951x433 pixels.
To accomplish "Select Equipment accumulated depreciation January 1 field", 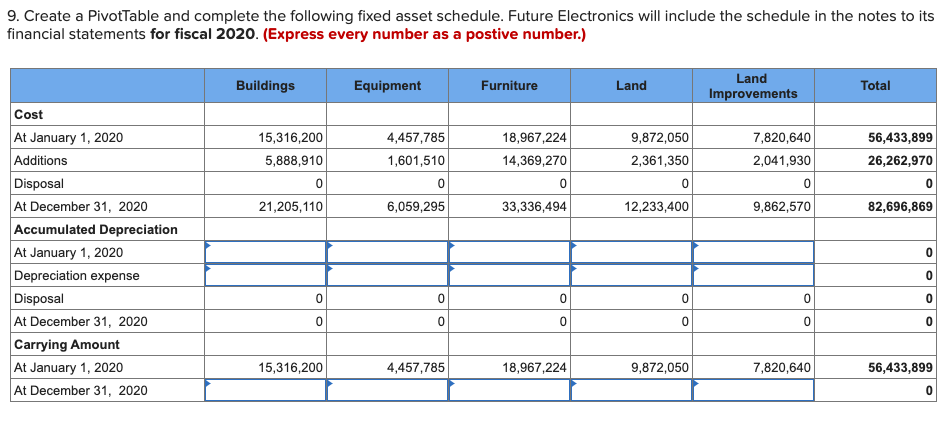I will pos(388,252).
